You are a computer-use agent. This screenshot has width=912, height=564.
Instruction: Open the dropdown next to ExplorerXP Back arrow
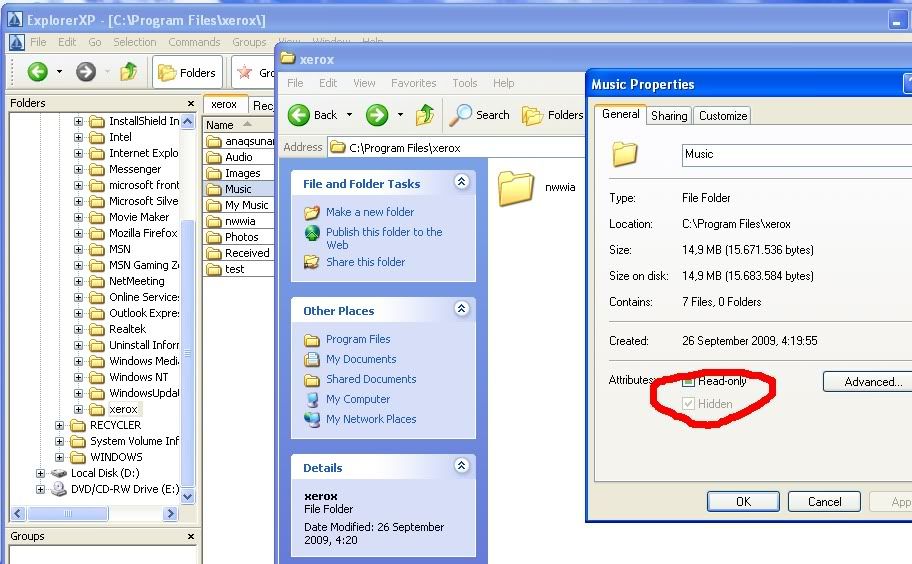click(59, 72)
